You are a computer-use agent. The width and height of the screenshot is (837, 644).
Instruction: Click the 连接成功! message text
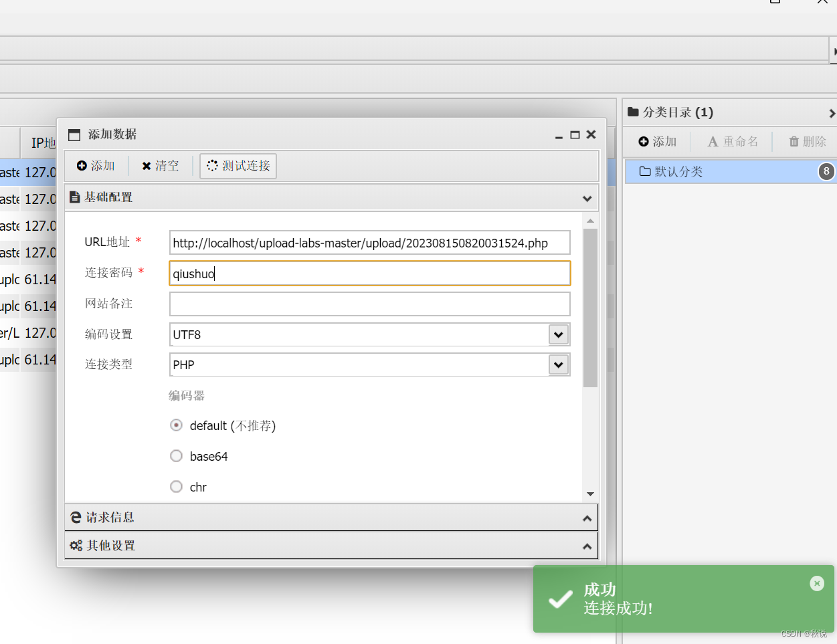pos(618,608)
